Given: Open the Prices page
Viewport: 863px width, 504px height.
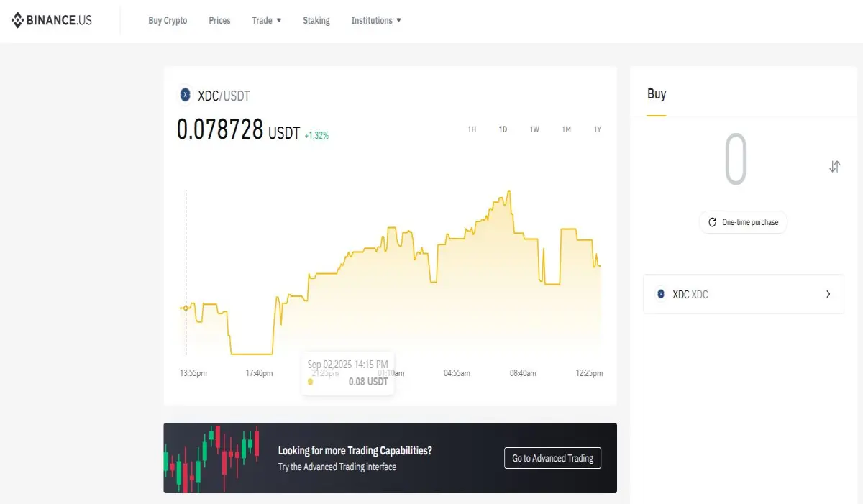Looking at the screenshot, I should (x=219, y=20).
